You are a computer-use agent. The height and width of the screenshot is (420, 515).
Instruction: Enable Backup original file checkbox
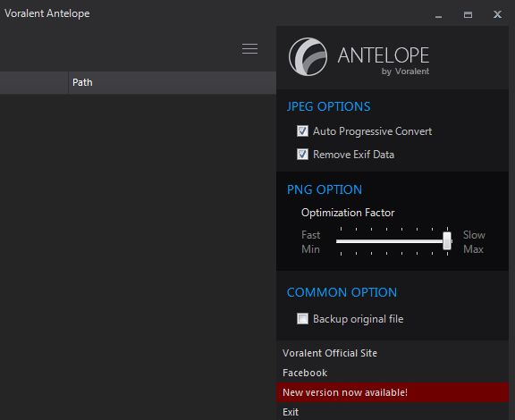click(x=302, y=318)
